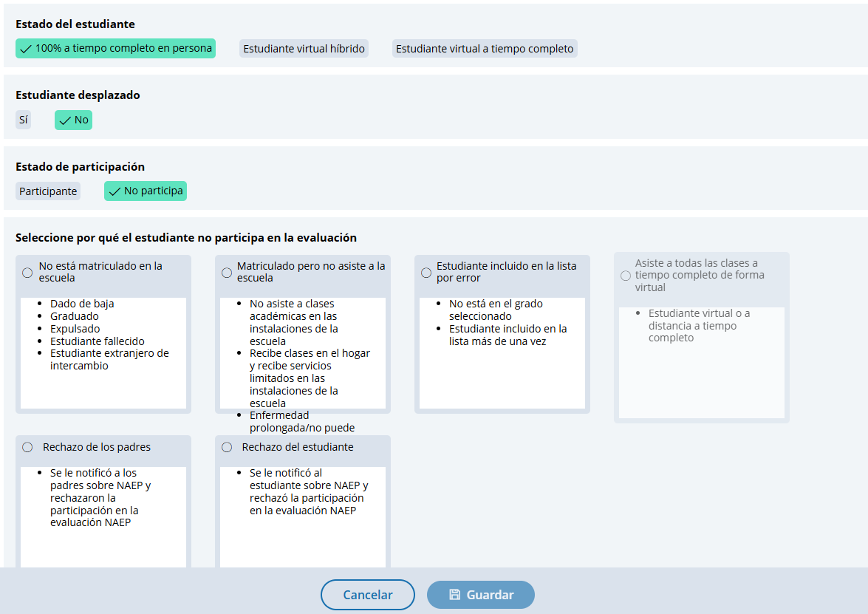Click checkmark icon on '100% a tiempo completo'
The width and height of the screenshot is (868, 614).
tap(26, 49)
